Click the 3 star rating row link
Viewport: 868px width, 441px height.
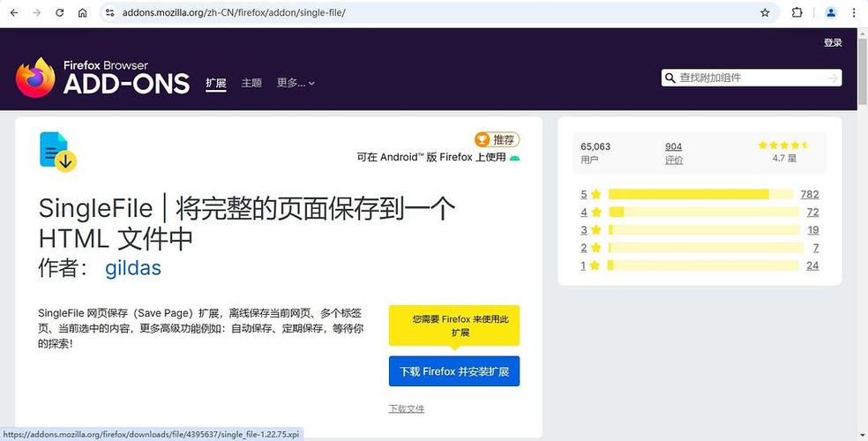point(591,229)
